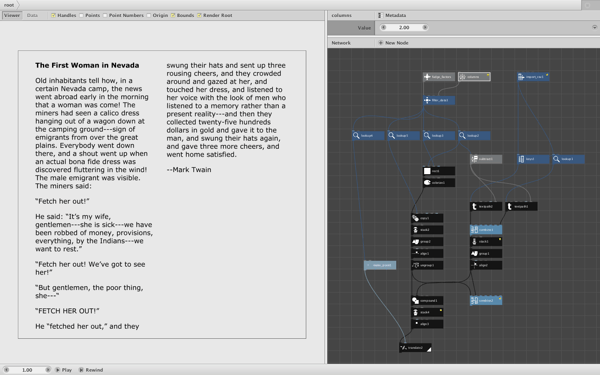Select the stack4 node
600x375 pixels.
click(427, 312)
